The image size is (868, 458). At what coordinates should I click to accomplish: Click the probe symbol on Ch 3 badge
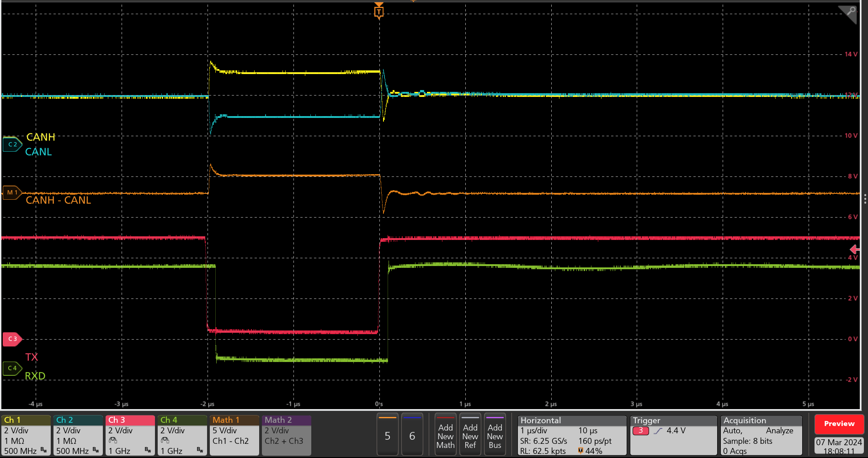click(x=113, y=439)
